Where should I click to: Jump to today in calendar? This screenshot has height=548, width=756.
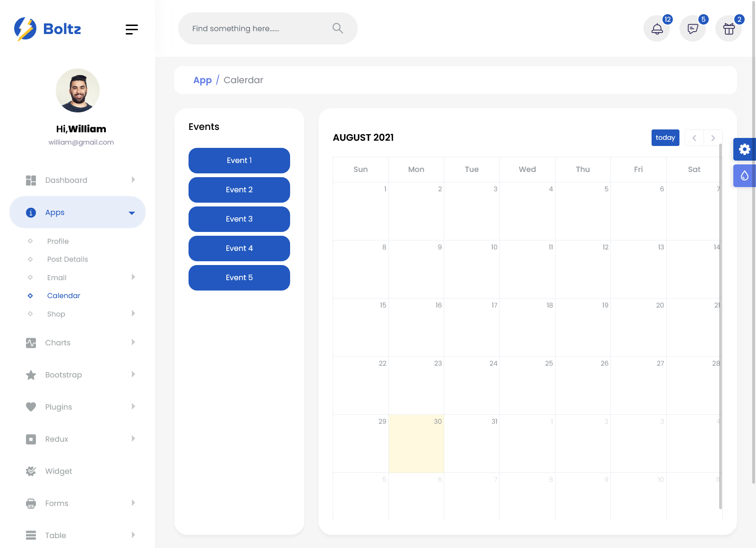pyautogui.click(x=665, y=138)
